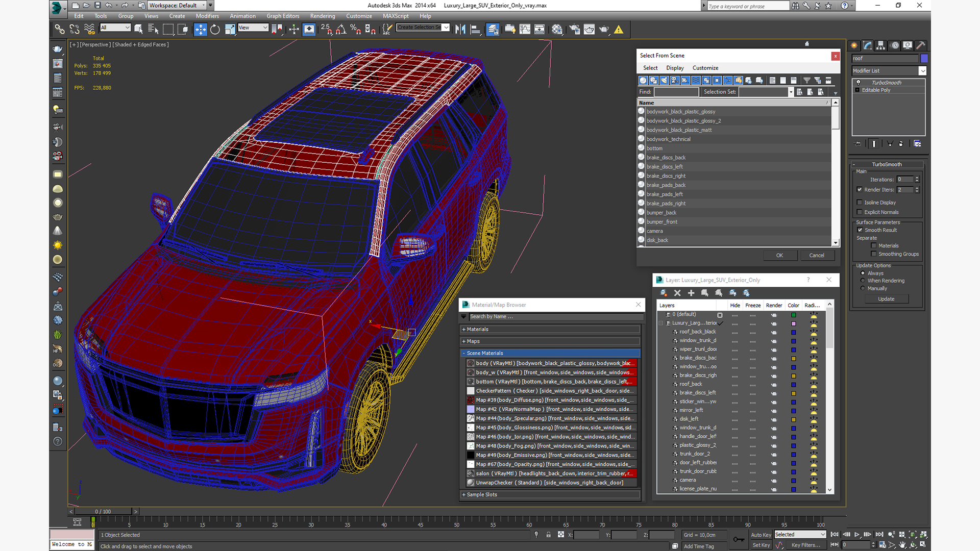Screen dimensions: 980x551
Task: Activate the Select and Uniform Scale tool
Action: tap(230, 30)
